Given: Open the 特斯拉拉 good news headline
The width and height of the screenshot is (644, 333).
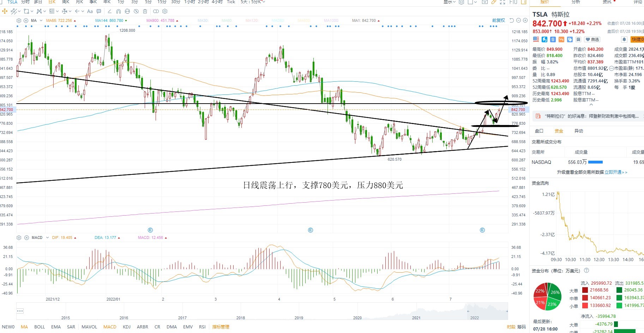Looking at the screenshot, I should (x=591, y=116).
